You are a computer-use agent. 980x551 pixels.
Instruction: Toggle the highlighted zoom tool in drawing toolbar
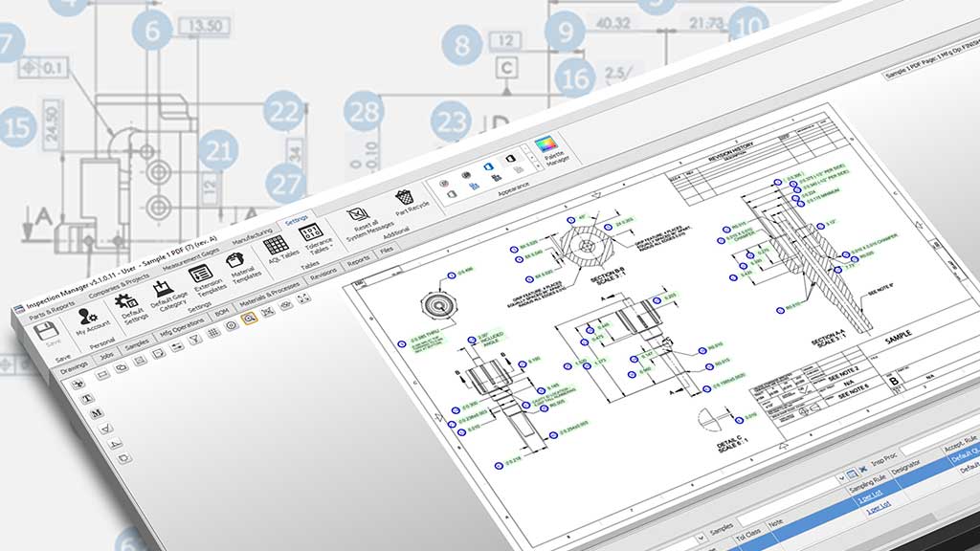pos(249,319)
